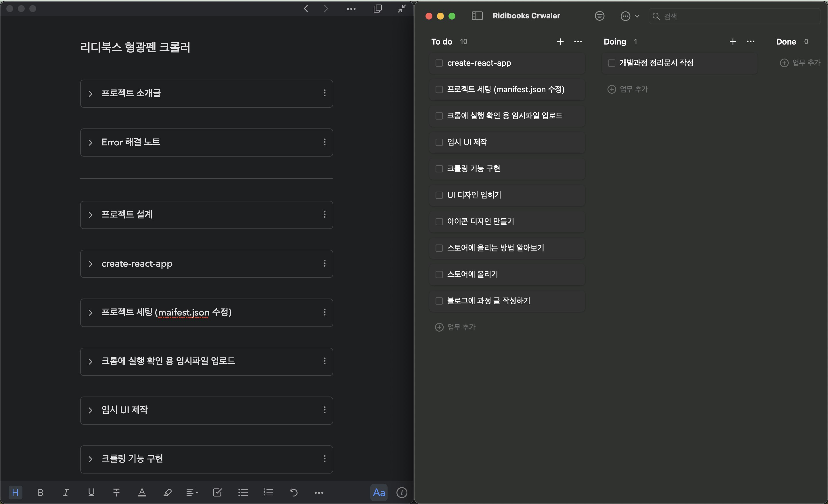
Task: Add a task with To do plus button
Action: click(560, 42)
